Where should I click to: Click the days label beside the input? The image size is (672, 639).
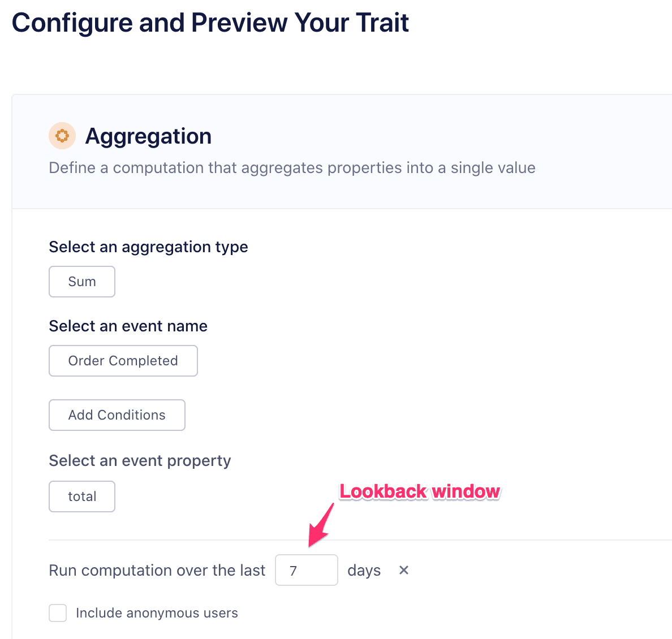[x=364, y=570]
